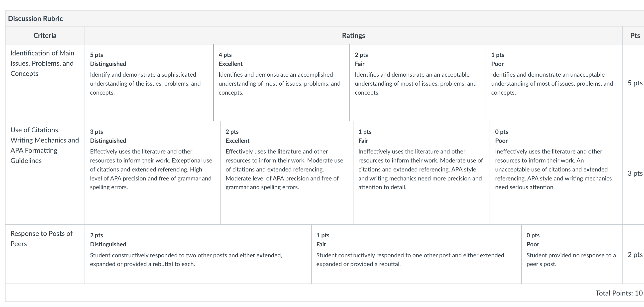Pick 1 pts Fair for Response to Peers
Viewport: 644px width, 307px height.
tap(416, 254)
